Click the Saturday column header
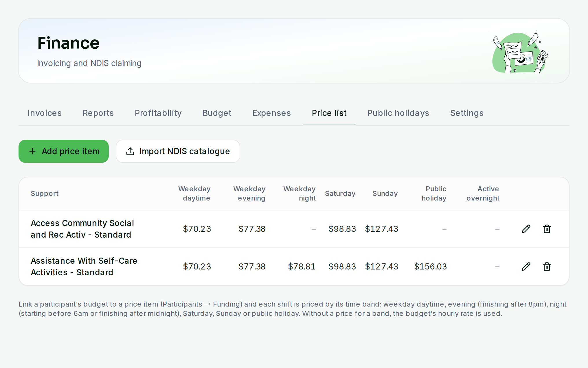 point(340,194)
